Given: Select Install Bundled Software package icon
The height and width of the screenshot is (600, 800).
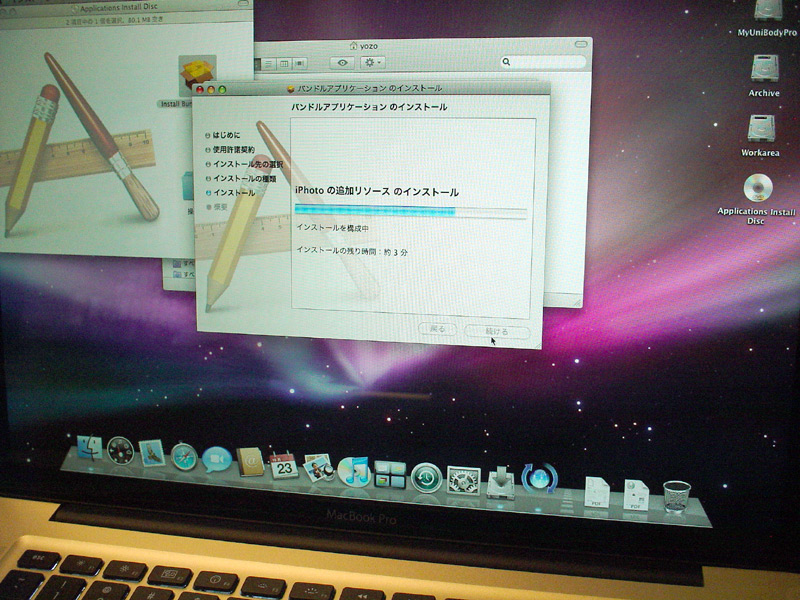Looking at the screenshot, I should click(197, 74).
